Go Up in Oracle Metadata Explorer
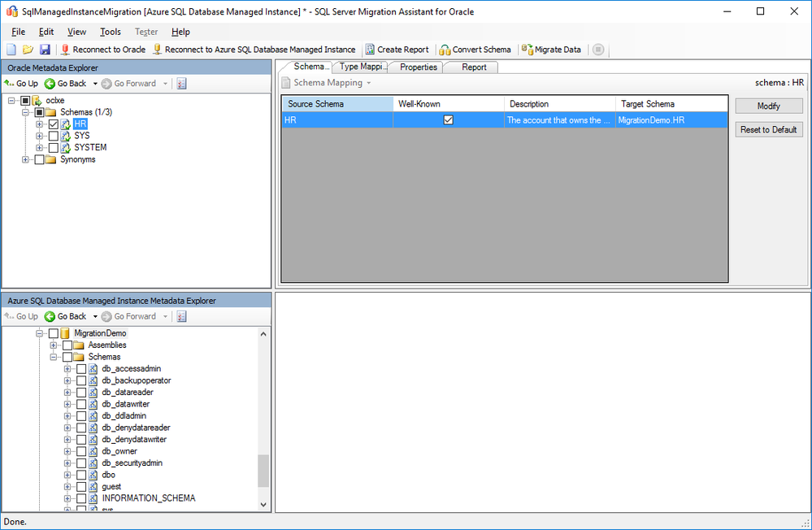Viewport: 812px width, 530px height. coord(21,84)
